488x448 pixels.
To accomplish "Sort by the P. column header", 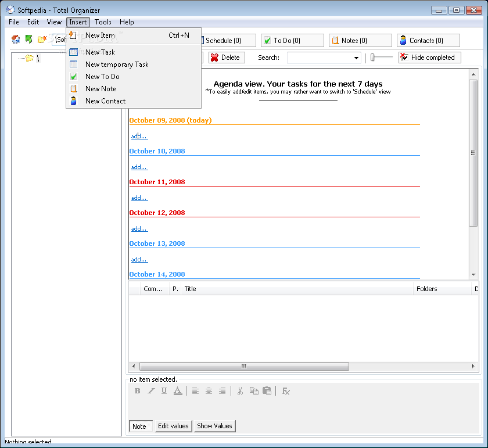I will pos(175,289).
